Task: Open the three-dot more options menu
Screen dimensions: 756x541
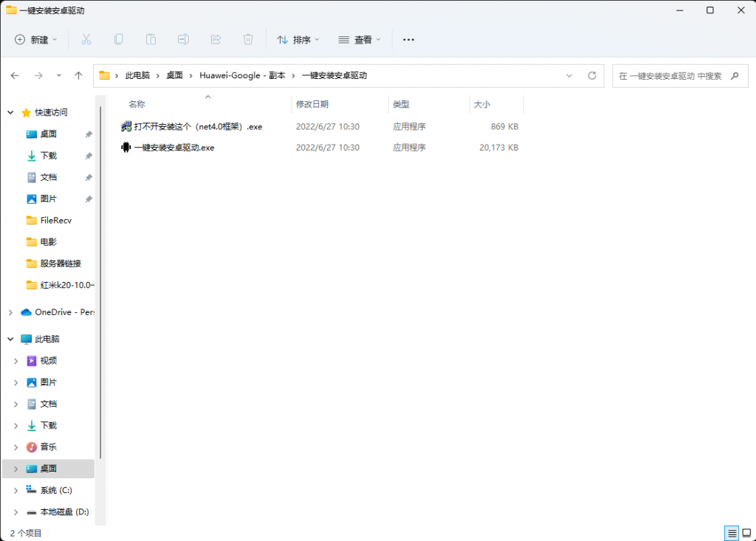Action: click(408, 40)
